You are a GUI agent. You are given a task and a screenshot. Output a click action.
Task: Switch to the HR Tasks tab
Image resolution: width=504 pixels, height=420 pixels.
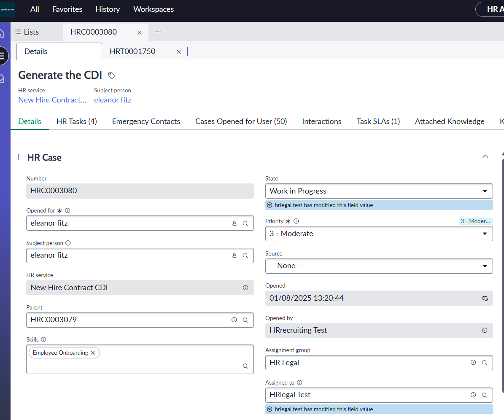[x=76, y=121]
